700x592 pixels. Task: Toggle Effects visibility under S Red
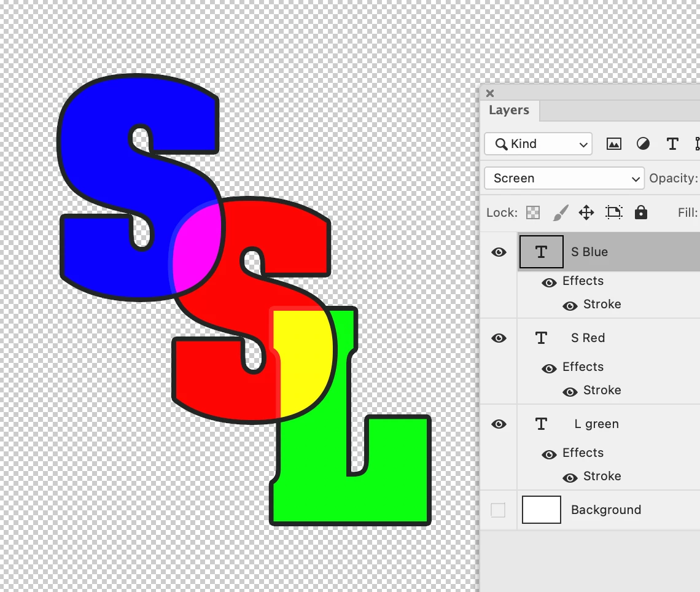click(549, 368)
